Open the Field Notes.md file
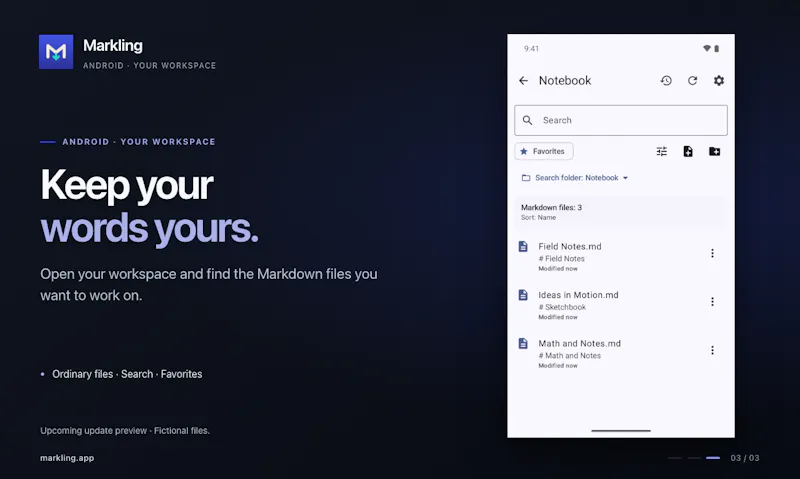Screen dimensions: 800x479 621,256
